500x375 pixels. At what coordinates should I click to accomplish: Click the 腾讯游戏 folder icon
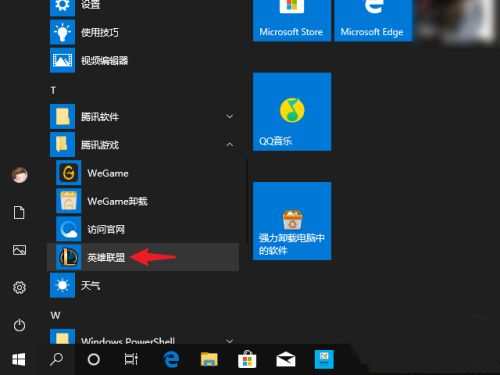tap(62, 144)
